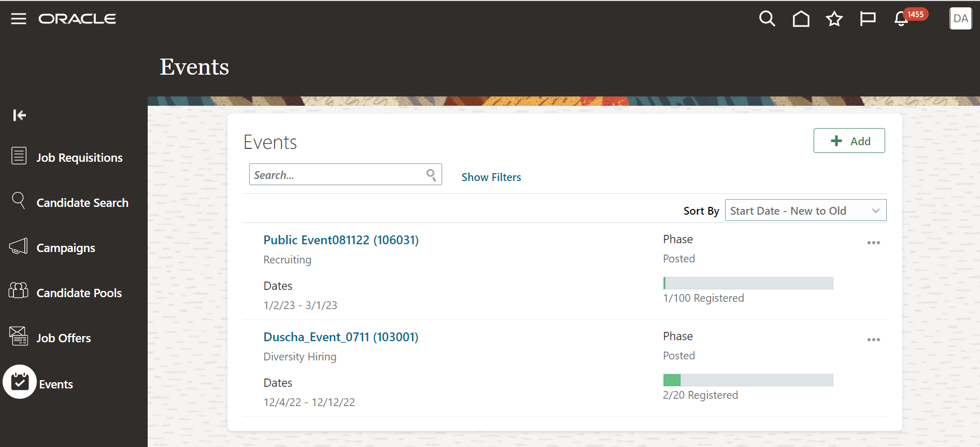Image resolution: width=980 pixels, height=447 pixels.
Task: Click the 'Recruiting' category text
Action: pos(287,260)
